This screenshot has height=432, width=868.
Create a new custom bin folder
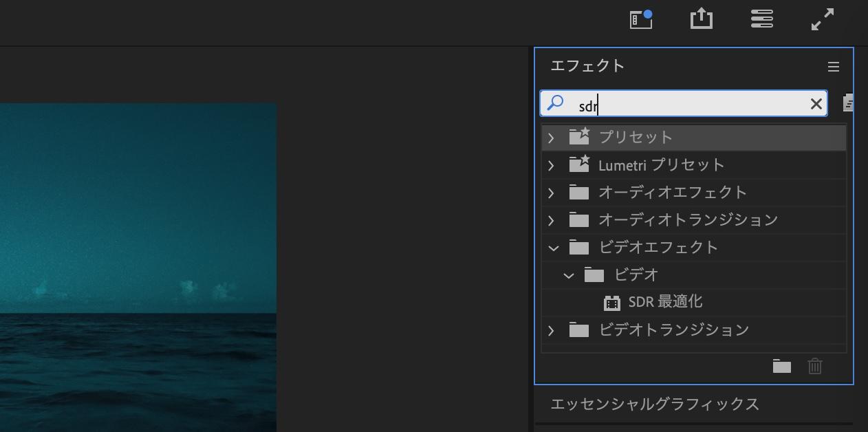click(x=781, y=366)
